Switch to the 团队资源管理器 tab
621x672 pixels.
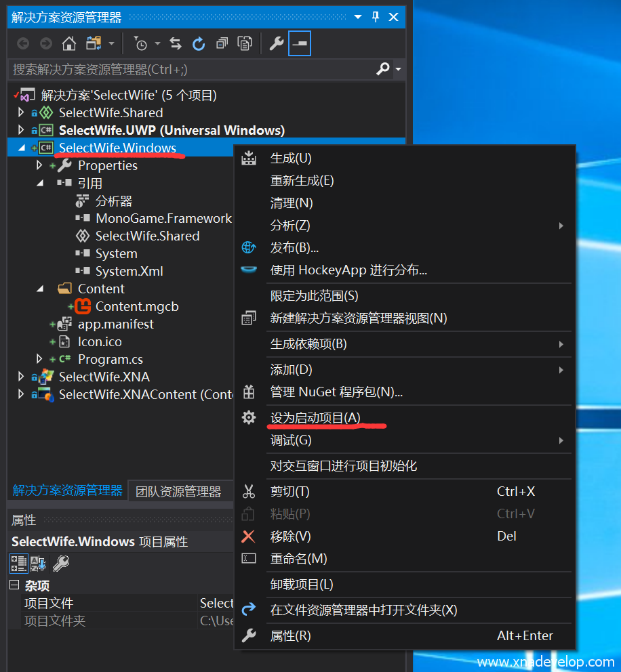[178, 491]
